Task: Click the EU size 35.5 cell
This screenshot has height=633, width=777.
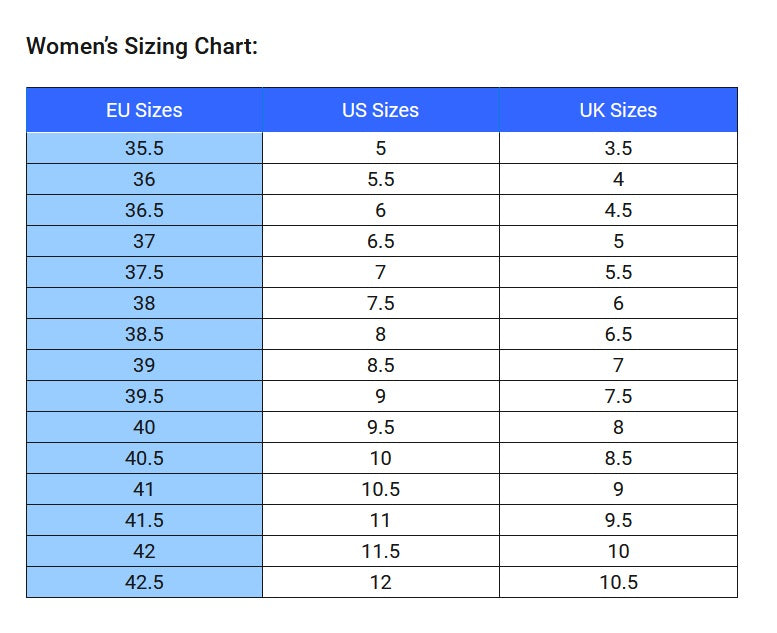Action: pyautogui.click(x=144, y=148)
